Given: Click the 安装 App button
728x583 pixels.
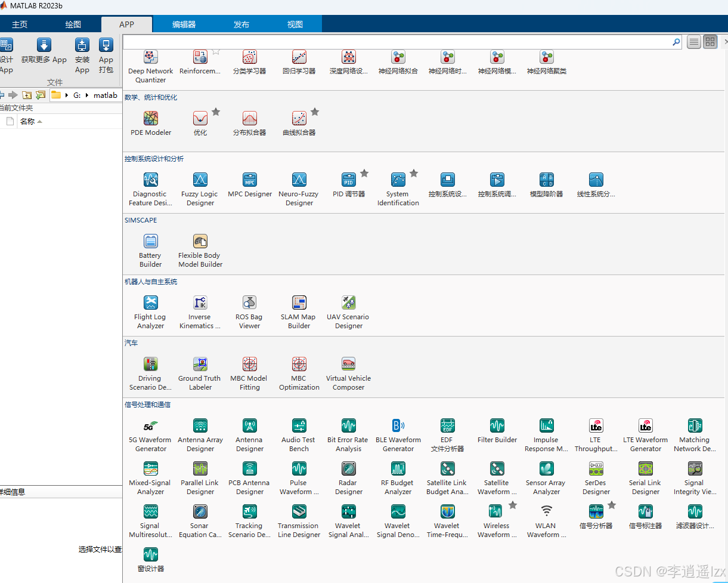Looking at the screenshot, I should pos(82,55).
